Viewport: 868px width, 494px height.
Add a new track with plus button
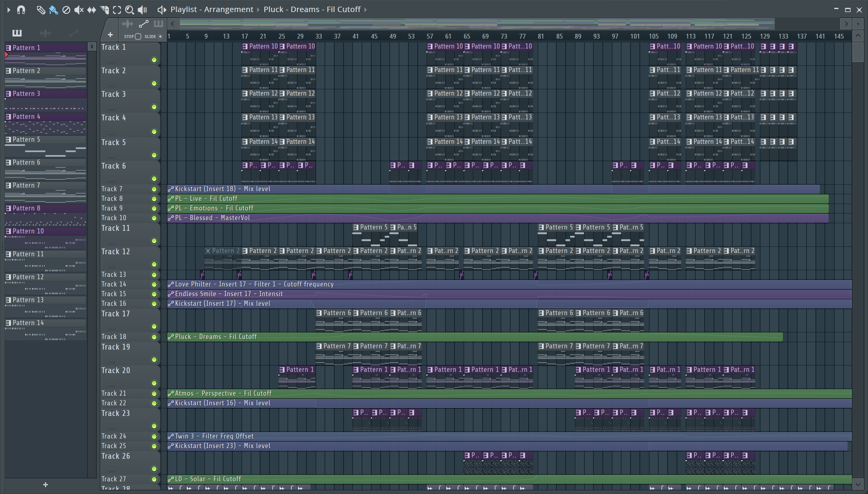[x=110, y=35]
